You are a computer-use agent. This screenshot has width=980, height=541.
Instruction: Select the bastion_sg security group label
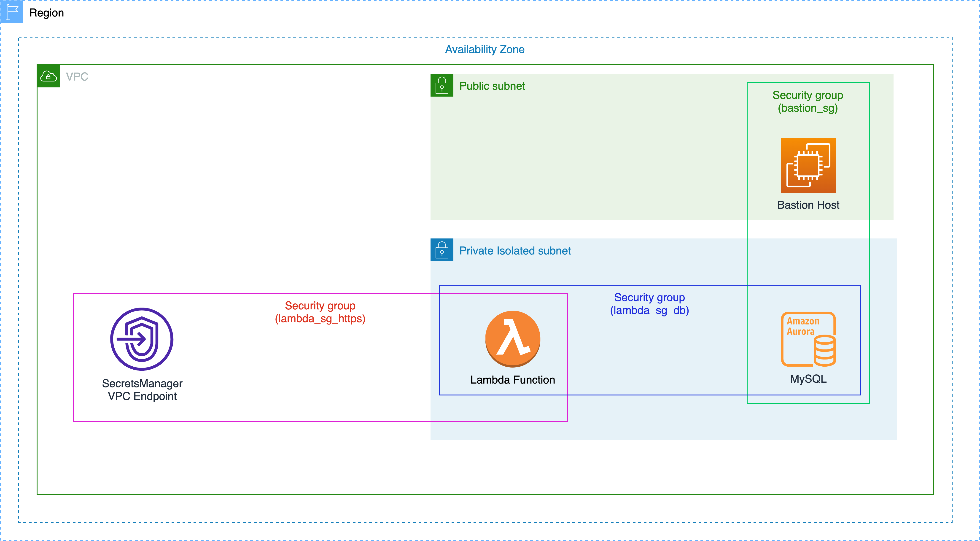click(x=808, y=102)
